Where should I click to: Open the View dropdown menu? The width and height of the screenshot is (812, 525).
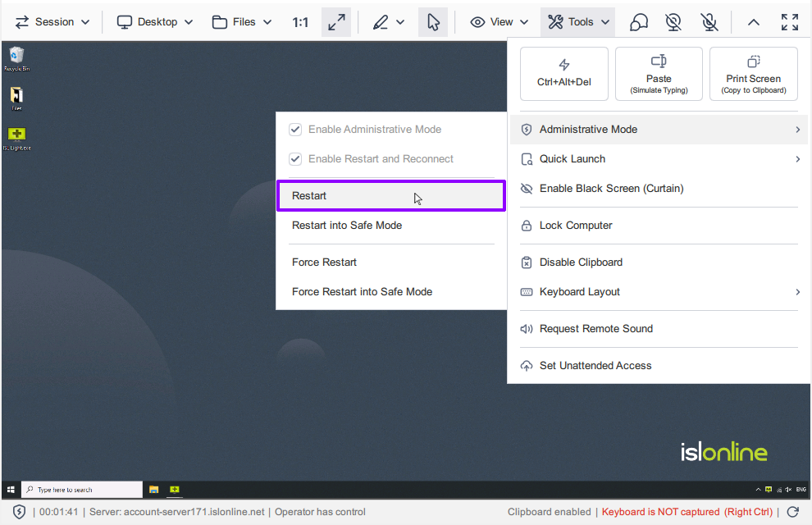tap(500, 22)
